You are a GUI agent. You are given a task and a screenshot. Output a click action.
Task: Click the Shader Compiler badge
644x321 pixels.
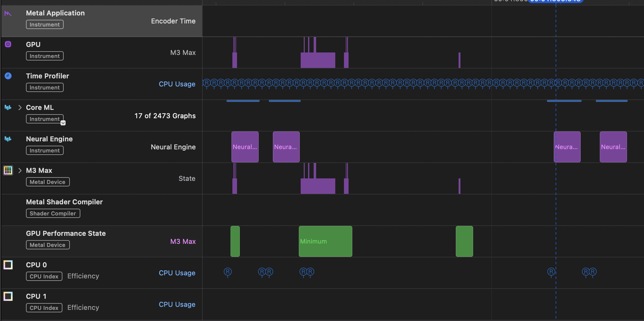[x=53, y=213]
